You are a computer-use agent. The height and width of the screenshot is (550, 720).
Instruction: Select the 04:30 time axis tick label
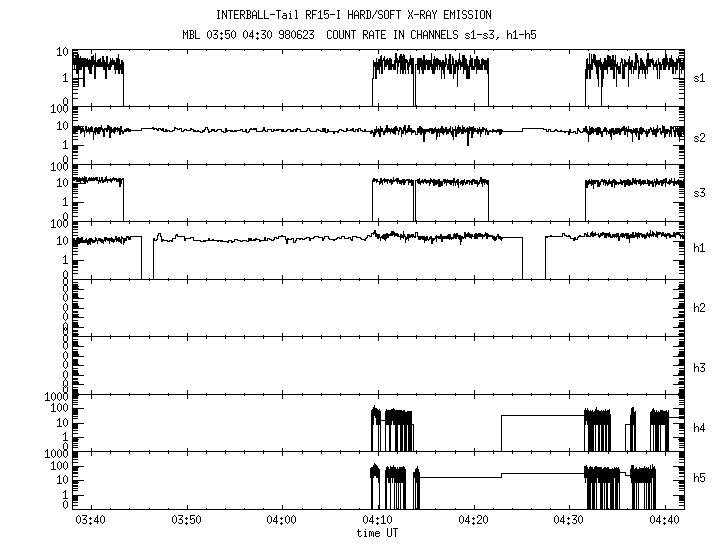click(x=569, y=521)
